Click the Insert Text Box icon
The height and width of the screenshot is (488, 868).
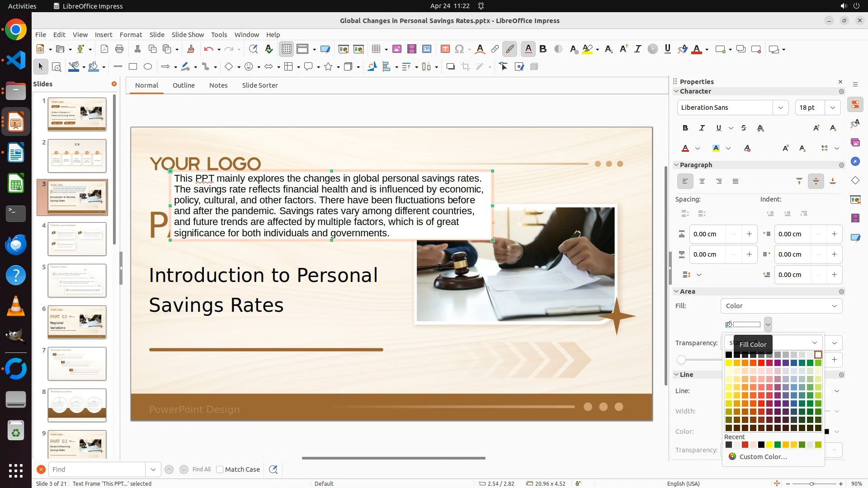coord(445,49)
